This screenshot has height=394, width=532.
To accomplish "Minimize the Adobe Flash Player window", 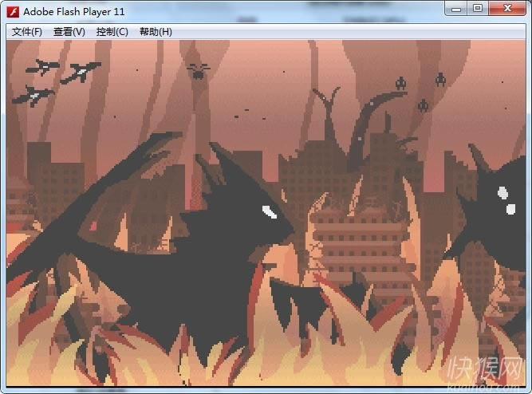I will [x=456, y=9].
